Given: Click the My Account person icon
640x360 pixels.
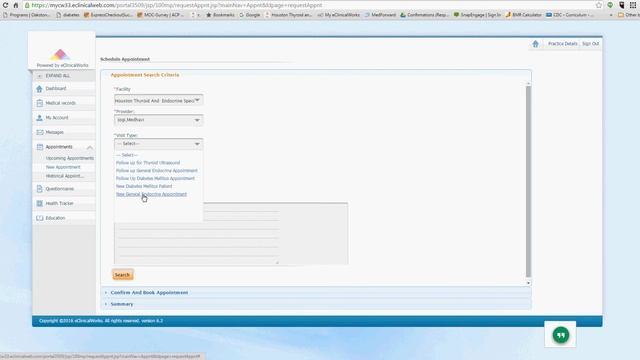Looking at the screenshot, I should [39, 118].
